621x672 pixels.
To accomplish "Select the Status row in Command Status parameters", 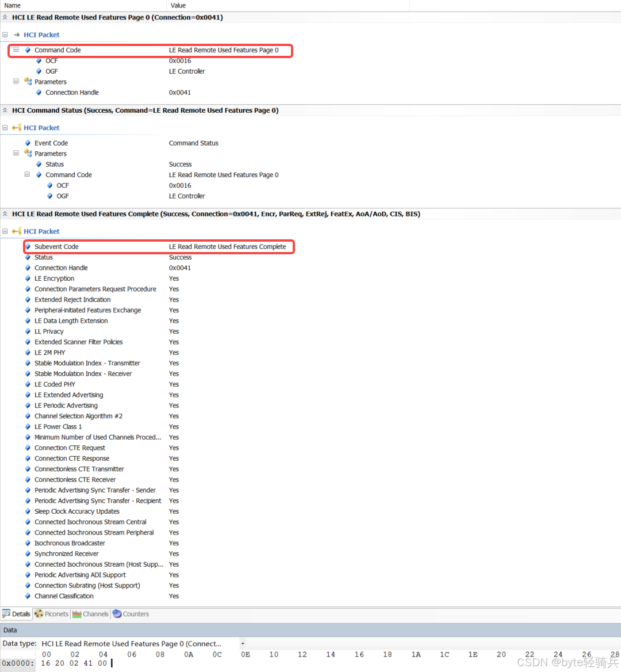I will (114, 164).
